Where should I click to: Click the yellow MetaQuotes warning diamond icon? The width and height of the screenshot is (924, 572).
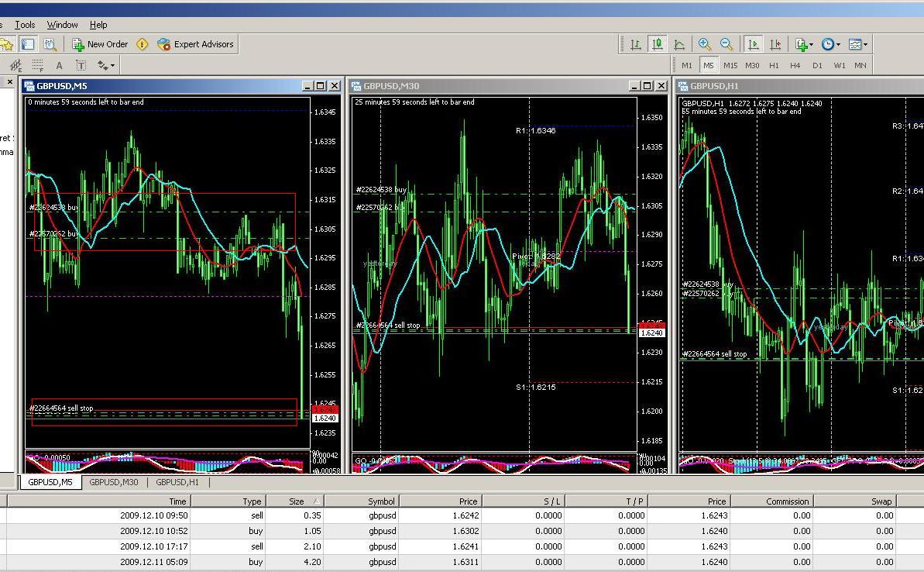point(142,44)
